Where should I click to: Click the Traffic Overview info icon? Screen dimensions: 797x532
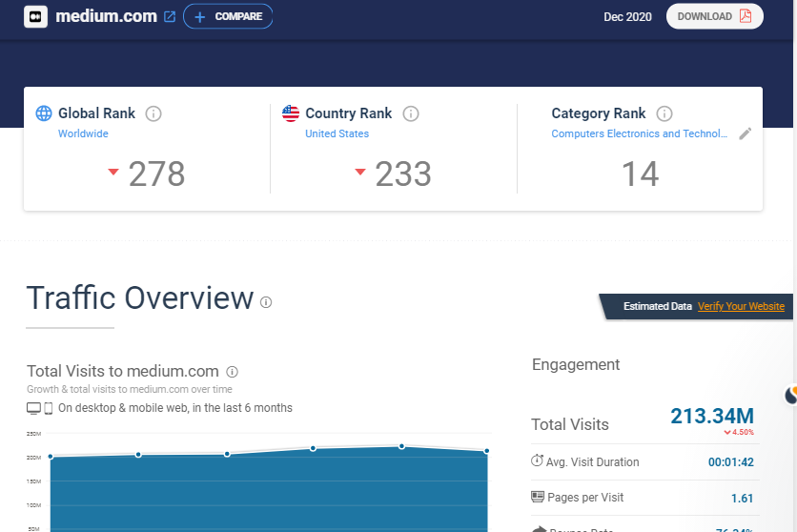(x=266, y=302)
